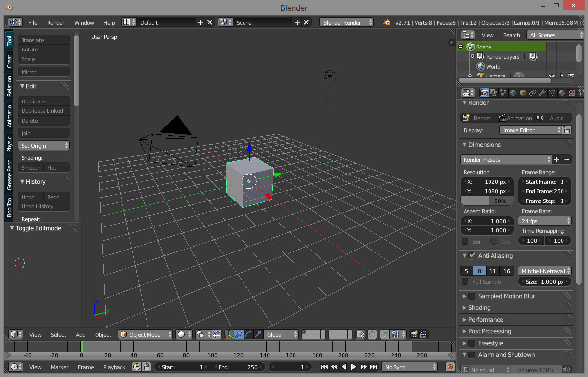588x377 pixels.
Task: Click the scale manipulator icon
Action: pyautogui.click(x=258, y=334)
